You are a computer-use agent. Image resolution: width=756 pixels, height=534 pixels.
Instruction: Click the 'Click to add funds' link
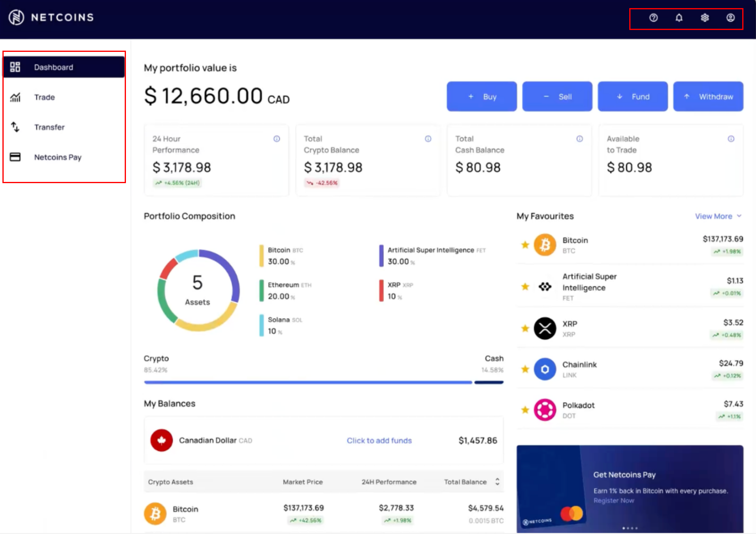point(379,440)
